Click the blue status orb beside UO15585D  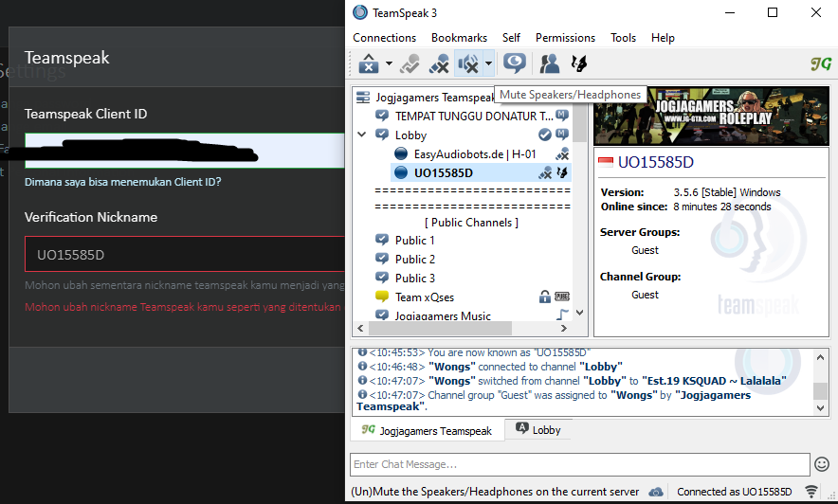click(401, 172)
